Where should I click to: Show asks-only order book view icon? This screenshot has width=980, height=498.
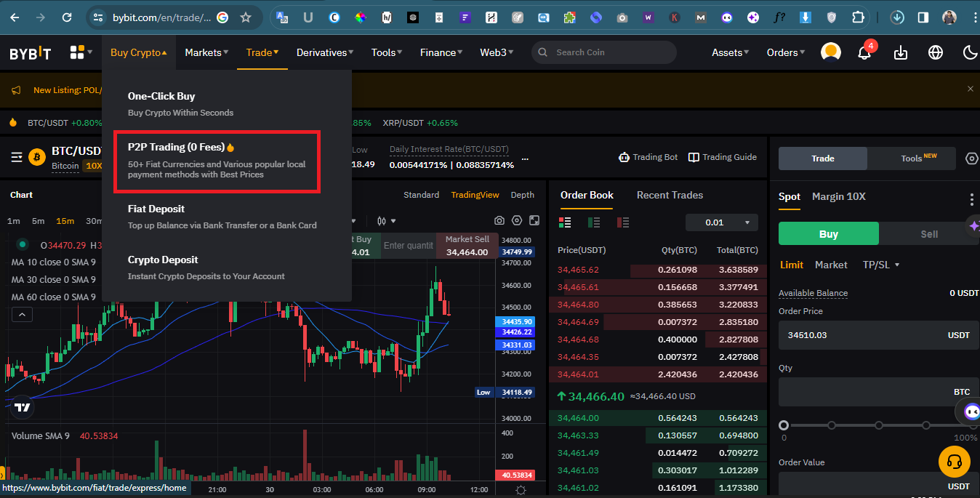point(623,222)
